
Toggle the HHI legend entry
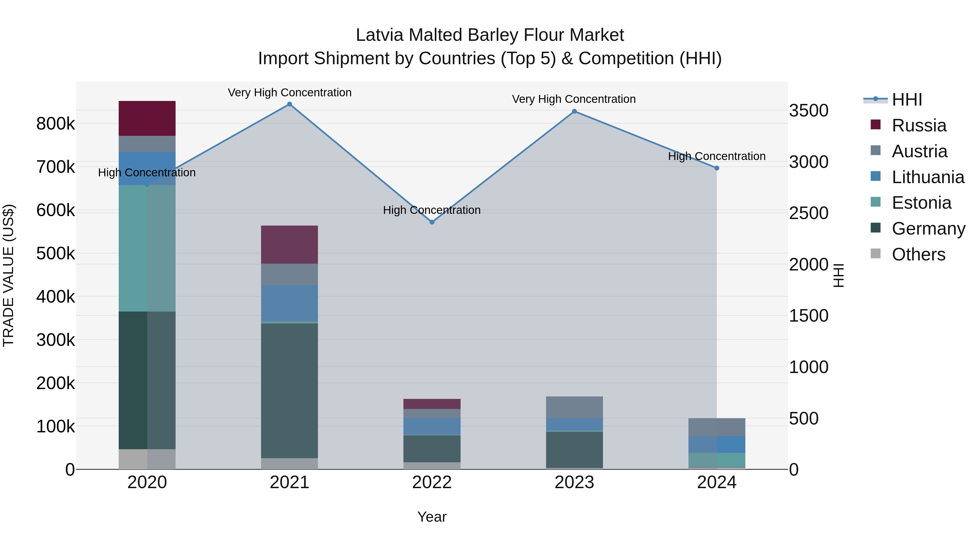[x=893, y=100]
